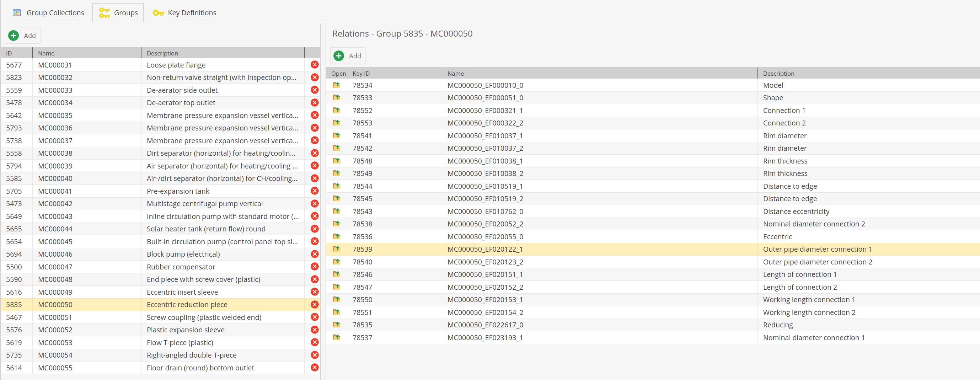The width and height of the screenshot is (980, 380).
Task: Delete the "Block pump (electrical)" group entry
Action: coord(314,254)
